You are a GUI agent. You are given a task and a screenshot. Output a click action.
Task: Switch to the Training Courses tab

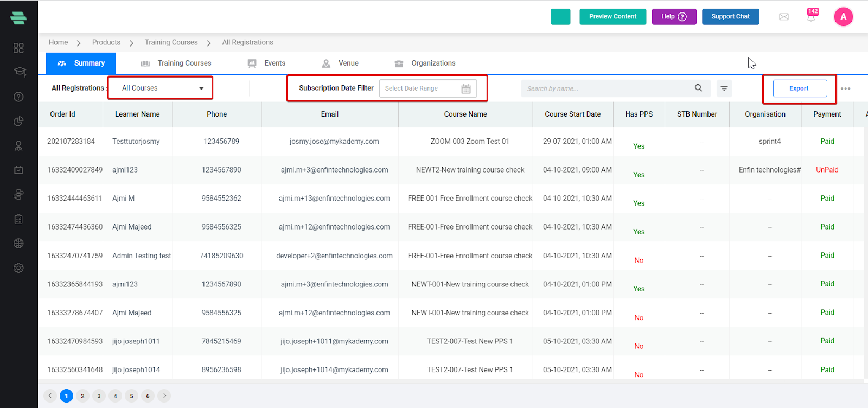176,63
